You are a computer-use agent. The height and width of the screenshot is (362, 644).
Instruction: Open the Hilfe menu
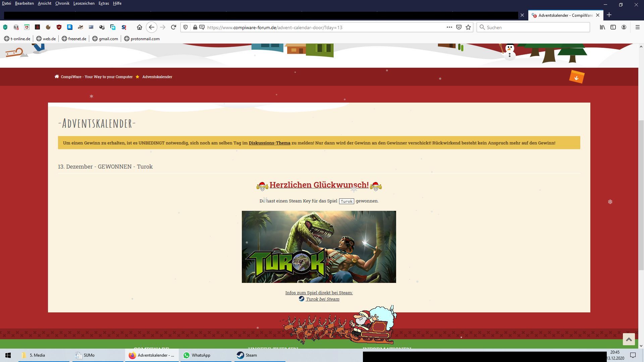(x=117, y=3)
